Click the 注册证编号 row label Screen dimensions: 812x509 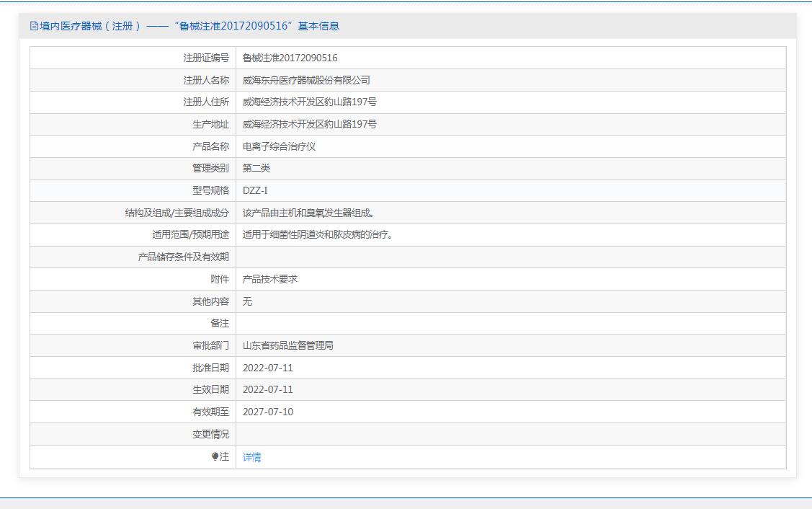[x=206, y=58]
